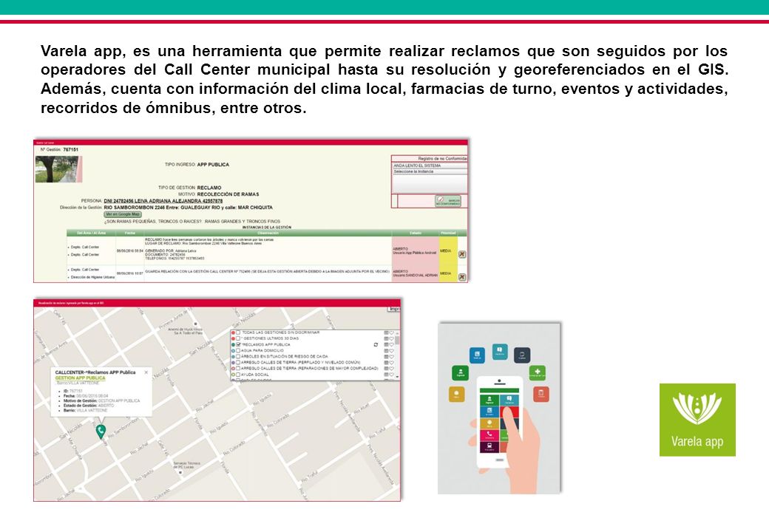The image size is (769, 532).
Task: Check ARREGLO CALLES (REPARACIONES DE MAYOR COMPLEJIDAD)
Action: (238, 369)
